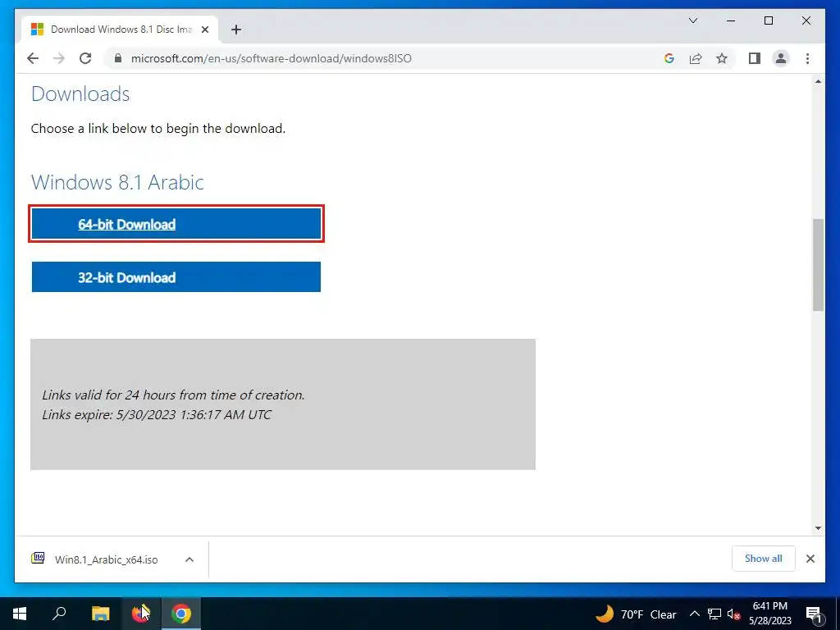
Task: Open the Windows Start menu
Action: (20, 614)
